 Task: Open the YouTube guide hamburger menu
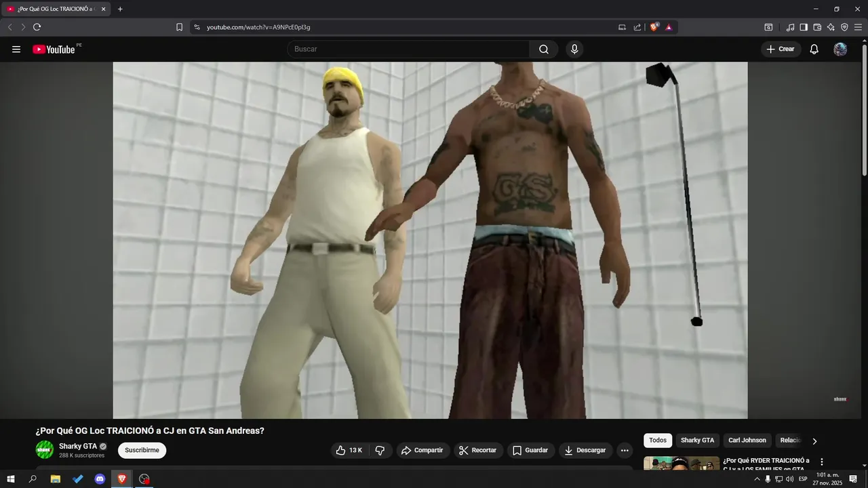point(16,49)
